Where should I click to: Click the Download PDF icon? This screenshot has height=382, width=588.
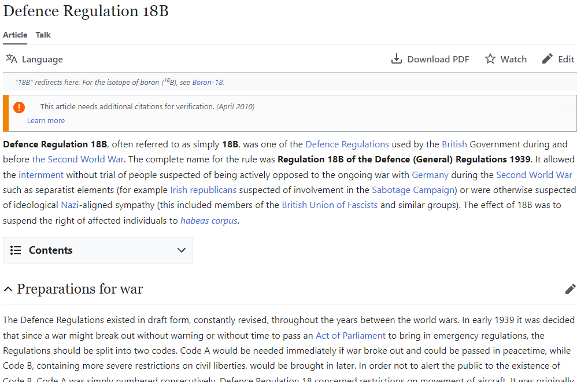(397, 58)
